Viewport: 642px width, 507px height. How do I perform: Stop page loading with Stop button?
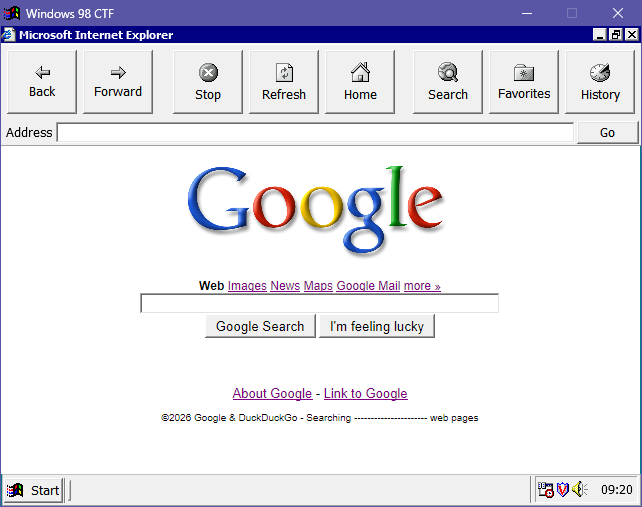pyautogui.click(x=208, y=82)
